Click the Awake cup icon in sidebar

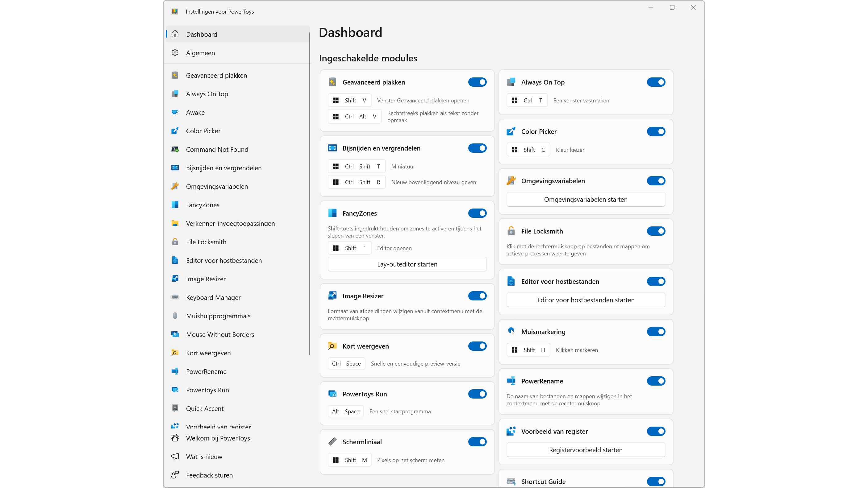pos(175,112)
